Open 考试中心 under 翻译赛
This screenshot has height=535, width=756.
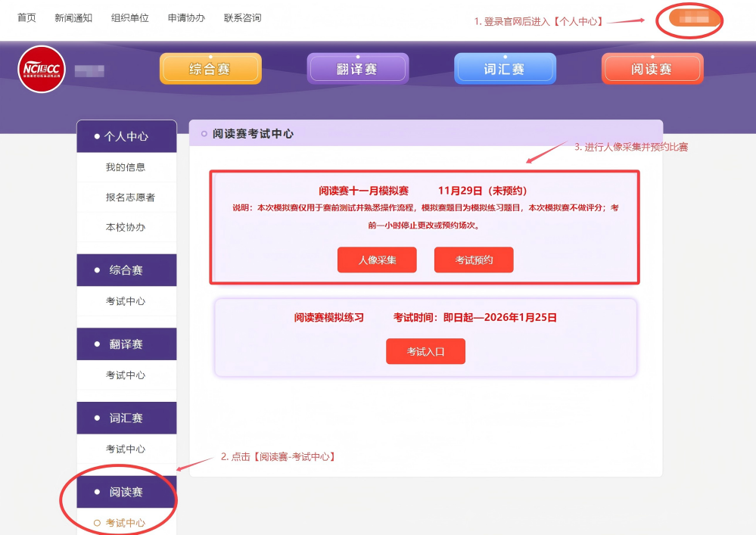(126, 375)
